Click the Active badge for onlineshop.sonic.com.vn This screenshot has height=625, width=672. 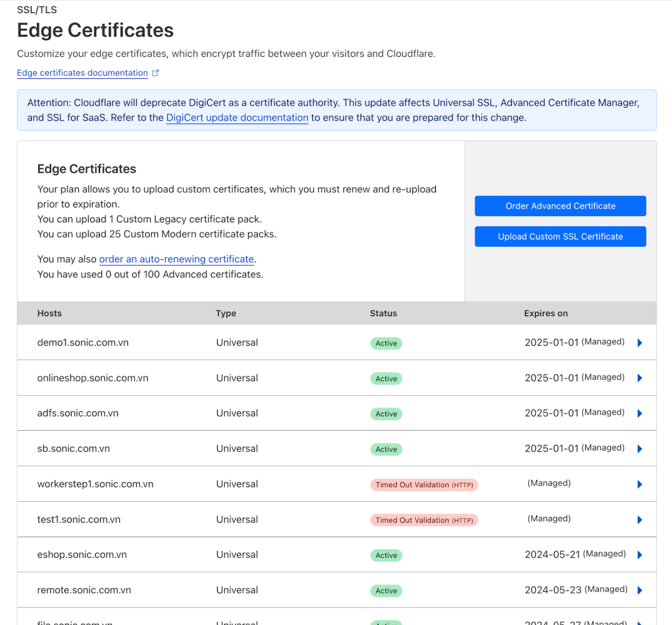386,379
